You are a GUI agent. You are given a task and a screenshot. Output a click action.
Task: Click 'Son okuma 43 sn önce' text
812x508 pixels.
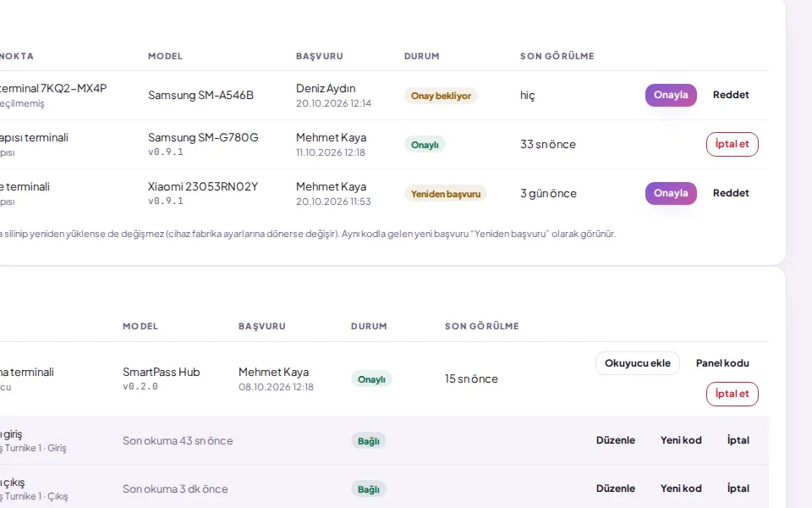pyautogui.click(x=178, y=440)
